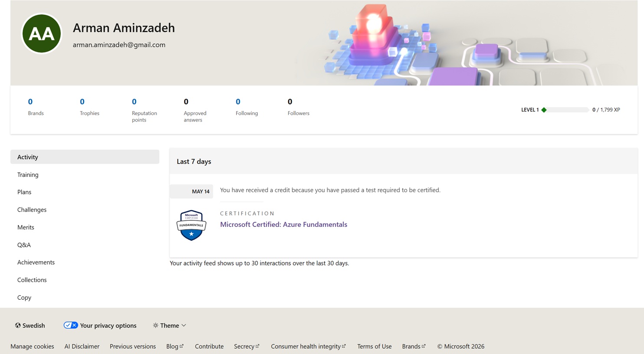
Task: Click the 0 Brands stat
Action: (36, 107)
